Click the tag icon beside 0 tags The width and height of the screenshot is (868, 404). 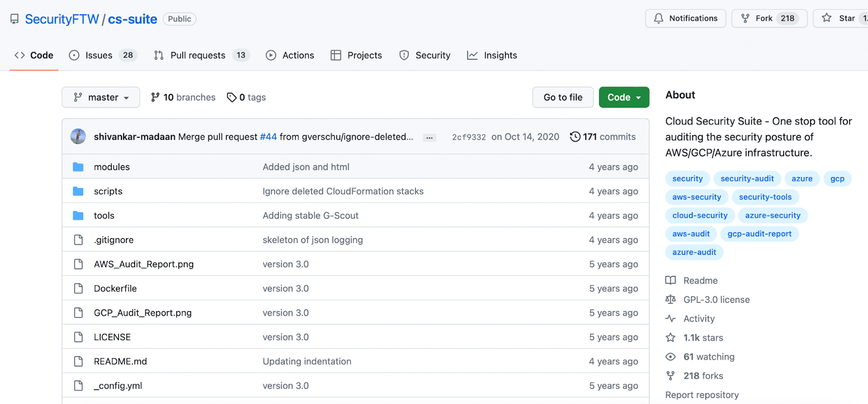(232, 97)
